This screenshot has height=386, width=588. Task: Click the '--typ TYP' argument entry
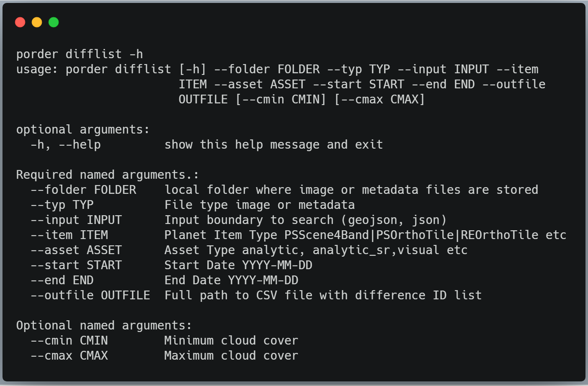(x=62, y=205)
